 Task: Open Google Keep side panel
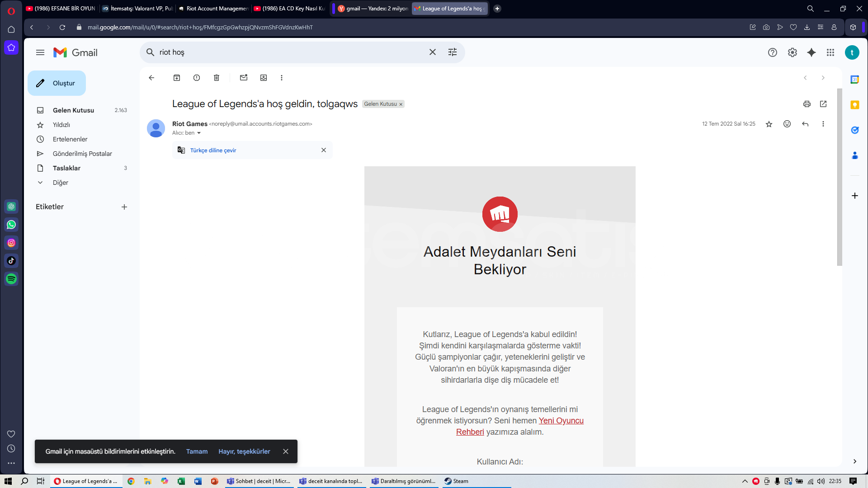click(x=854, y=105)
